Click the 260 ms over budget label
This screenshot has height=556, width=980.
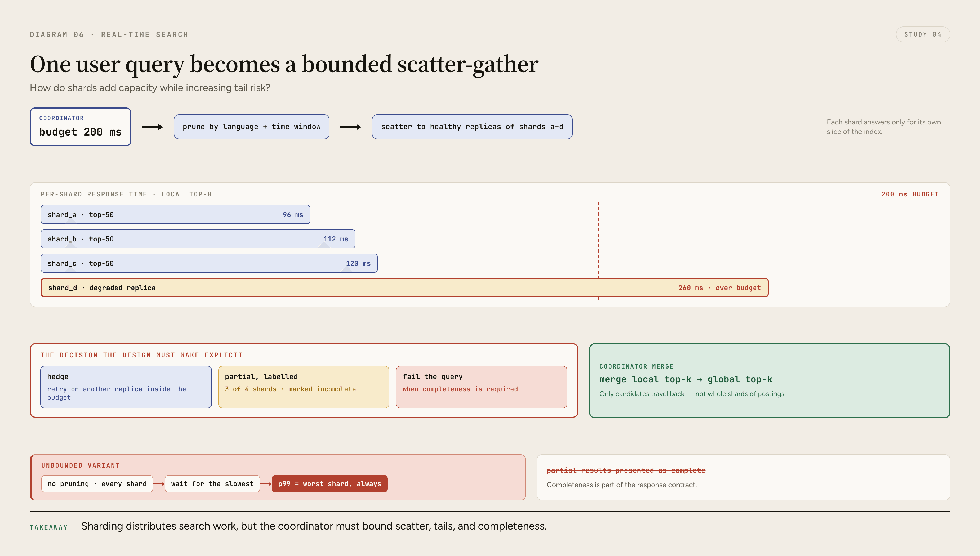click(x=720, y=288)
